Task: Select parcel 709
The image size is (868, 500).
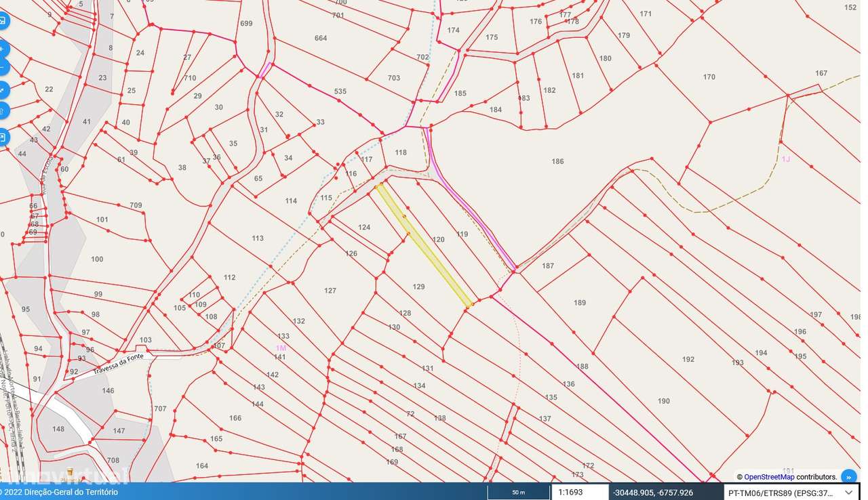Action: click(136, 205)
